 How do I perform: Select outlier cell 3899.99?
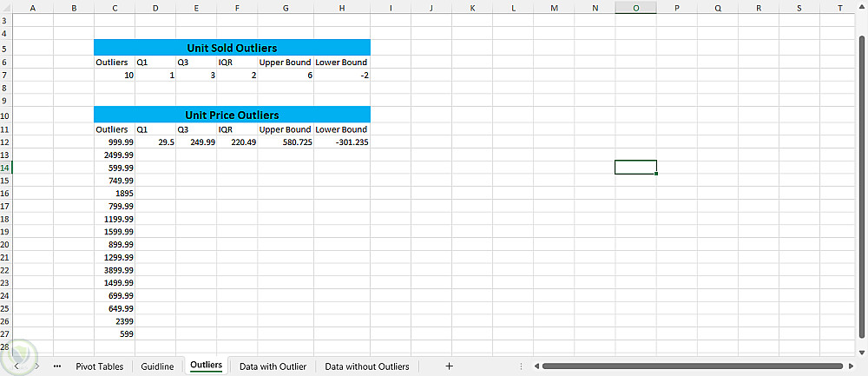click(115, 270)
